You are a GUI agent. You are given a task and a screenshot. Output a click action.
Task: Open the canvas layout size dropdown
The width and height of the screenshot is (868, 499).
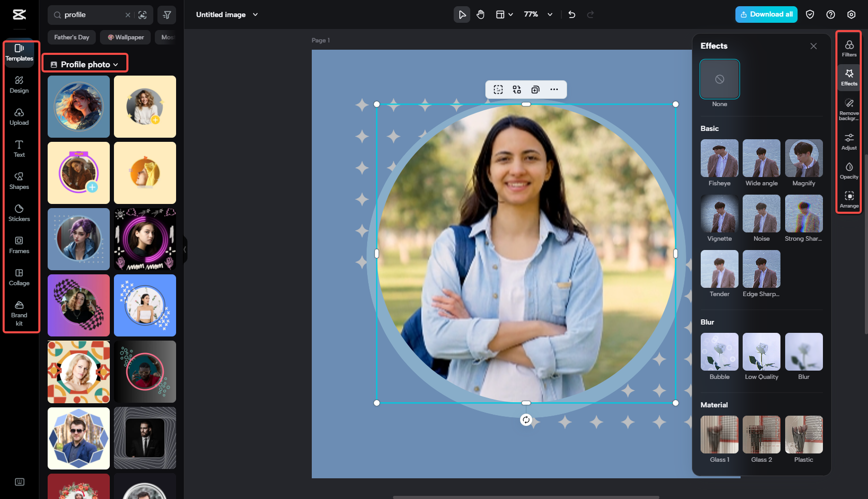504,14
